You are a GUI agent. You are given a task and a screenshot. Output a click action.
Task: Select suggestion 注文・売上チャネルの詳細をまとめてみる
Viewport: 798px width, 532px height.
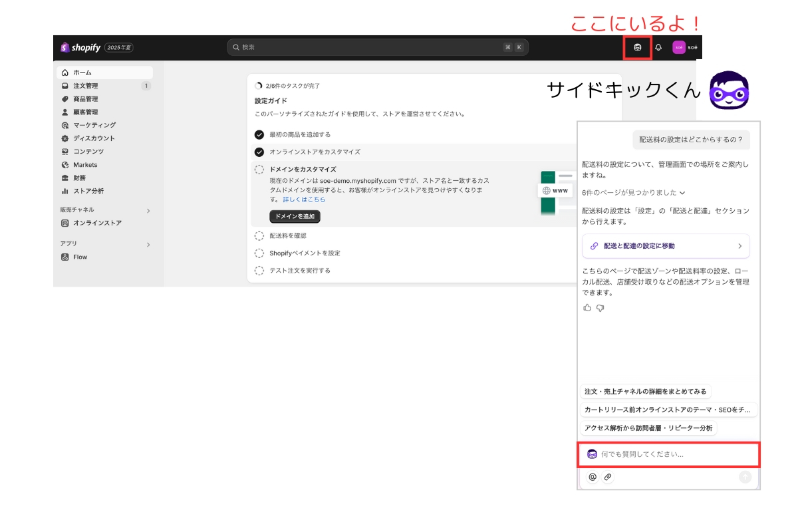pyautogui.click(x=646, y=392)
